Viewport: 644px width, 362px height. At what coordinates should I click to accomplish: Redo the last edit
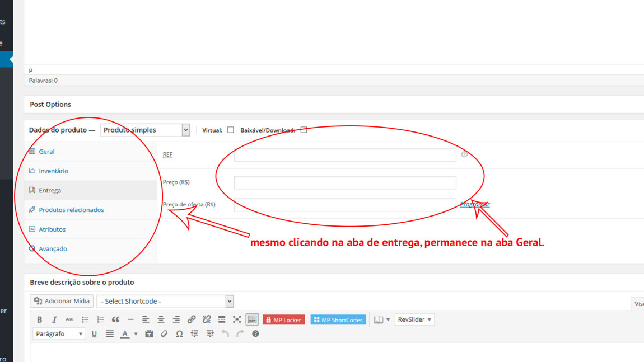click(240, 334)
